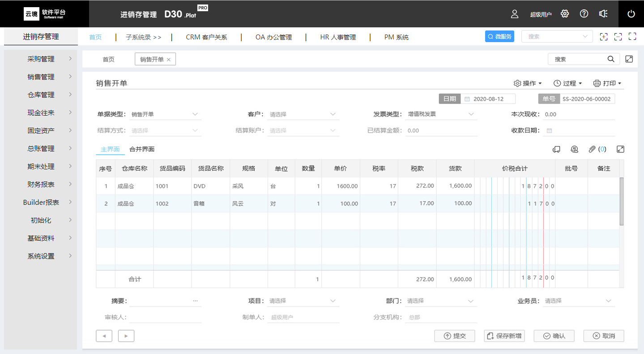
Task: Click the magnifier icon in tab search box
Action: click(x=610, y=59)
